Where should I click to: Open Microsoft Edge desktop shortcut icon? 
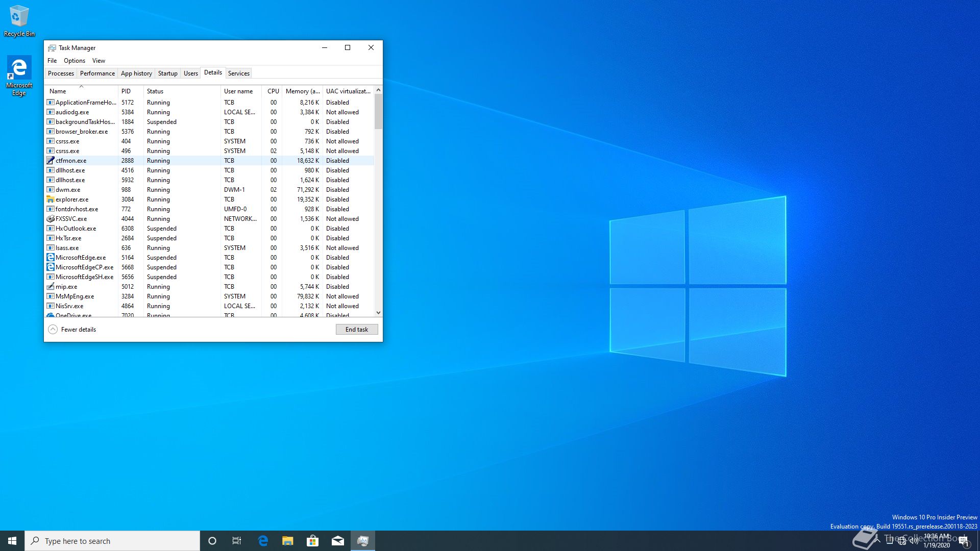(19, 76)
